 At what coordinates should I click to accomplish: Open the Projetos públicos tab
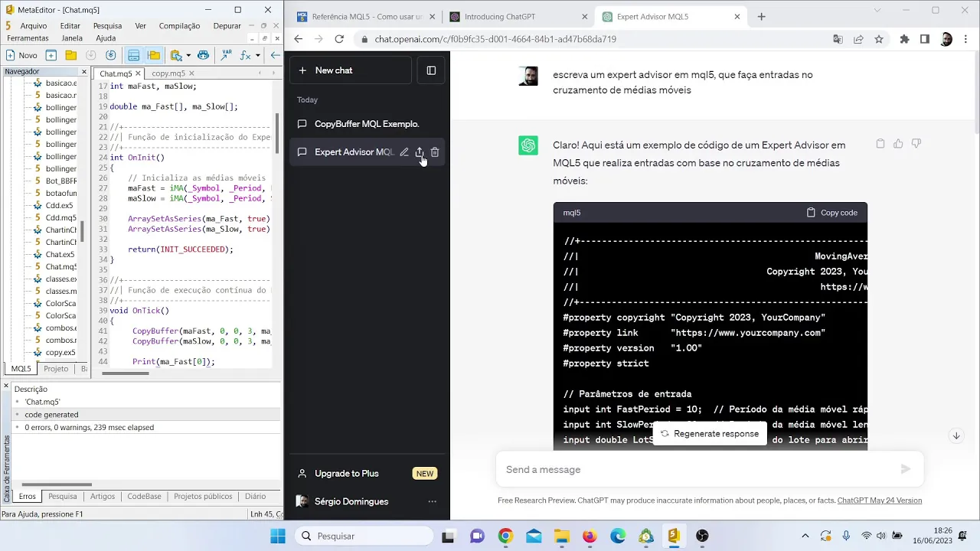click(203, 496)
